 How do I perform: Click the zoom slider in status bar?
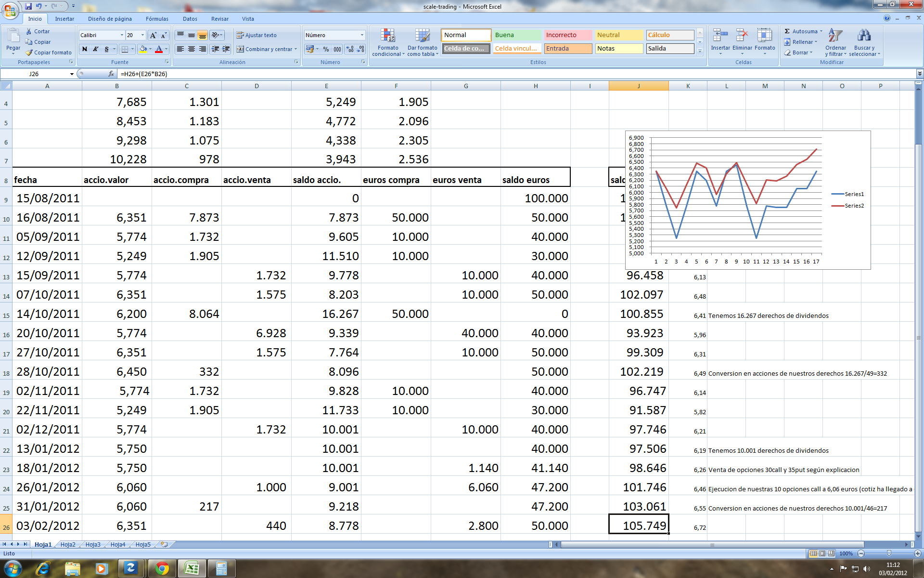coord(889,553)
